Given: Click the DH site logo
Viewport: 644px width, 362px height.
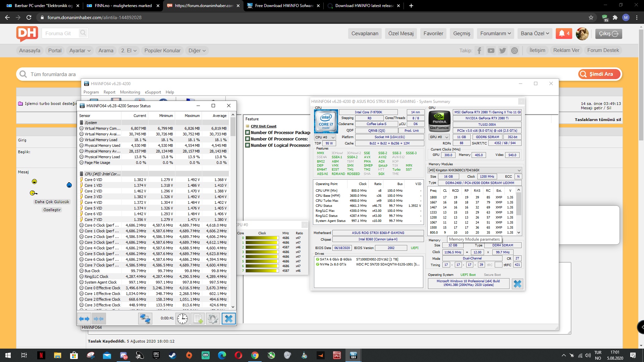Looking at the screenshot, I should [27, 34].
